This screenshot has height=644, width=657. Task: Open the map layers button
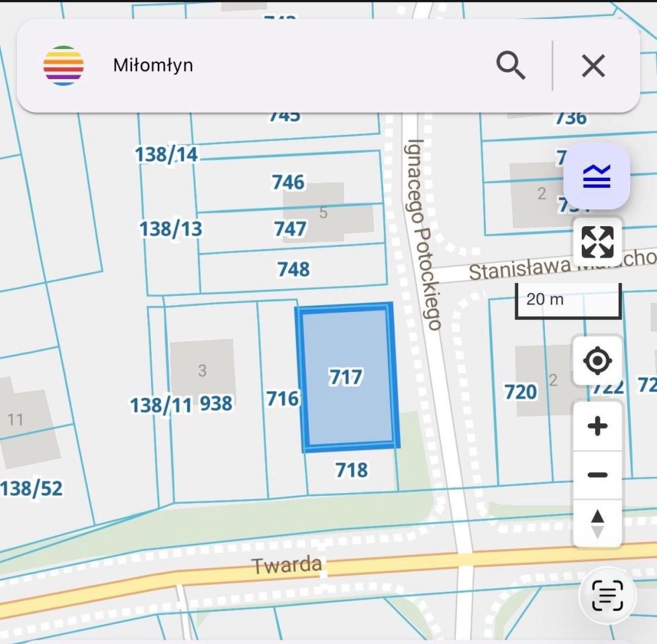(x=597, y=176)
